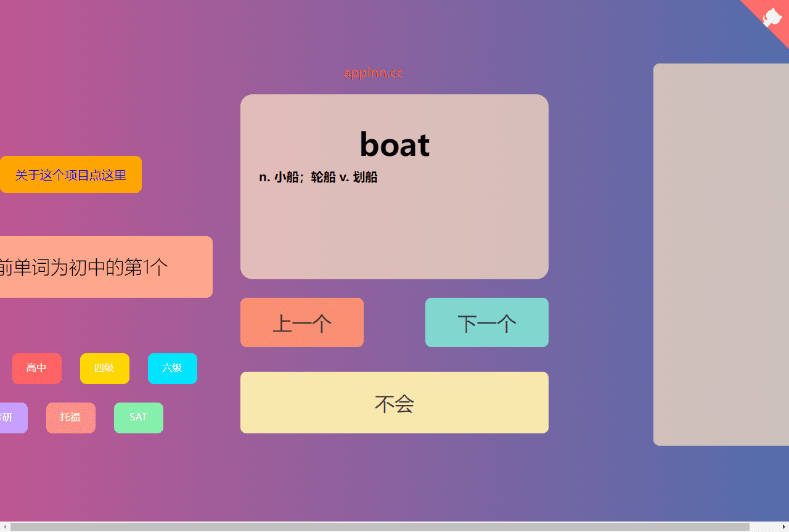Select the 高中 vocabulary category
The height and width of the screenshot is (532, 789).
click(37, 369)
